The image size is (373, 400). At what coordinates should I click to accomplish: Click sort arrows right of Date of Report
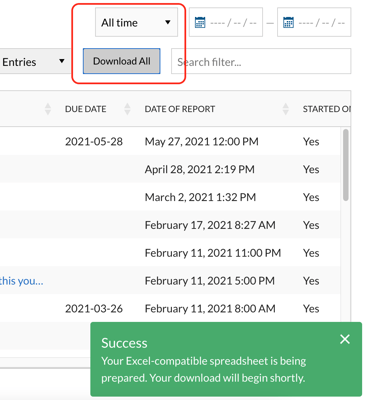[x=285, y=109]
